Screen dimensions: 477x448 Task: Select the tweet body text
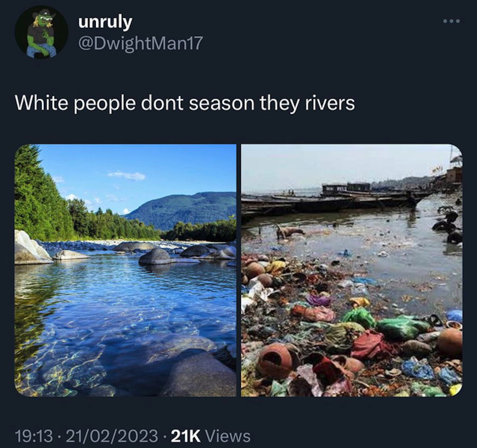185,103
